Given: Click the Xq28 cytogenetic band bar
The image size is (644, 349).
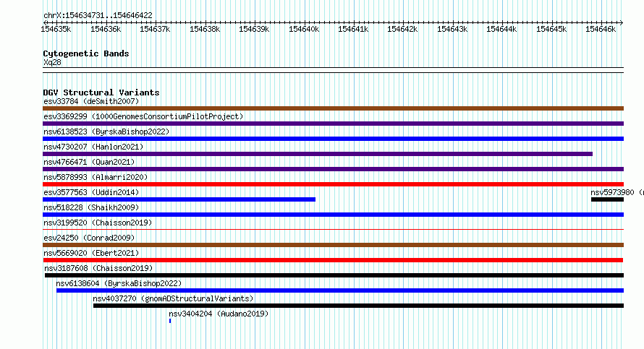Looking at the screenshot, I should [x=333, y=70].
